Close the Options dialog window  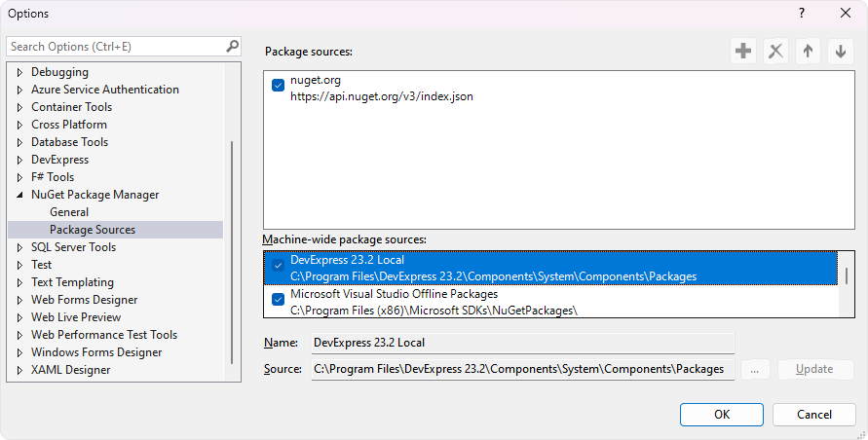(846, 13)
